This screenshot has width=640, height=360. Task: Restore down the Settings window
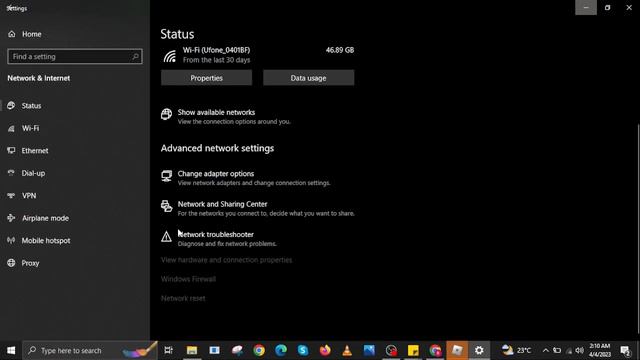click(607, 7)
